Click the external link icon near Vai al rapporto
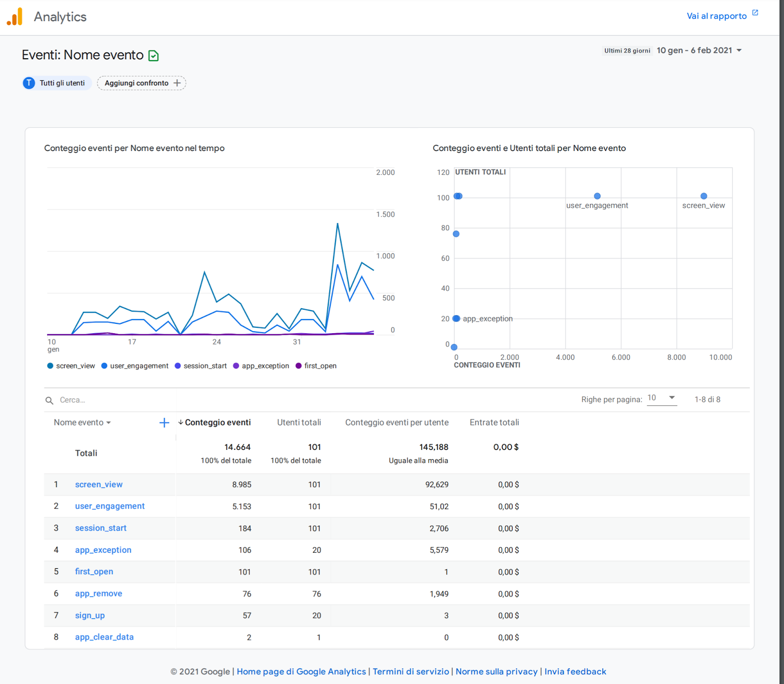The height and width of the screenshot is (684, 784). pos(755,13)
